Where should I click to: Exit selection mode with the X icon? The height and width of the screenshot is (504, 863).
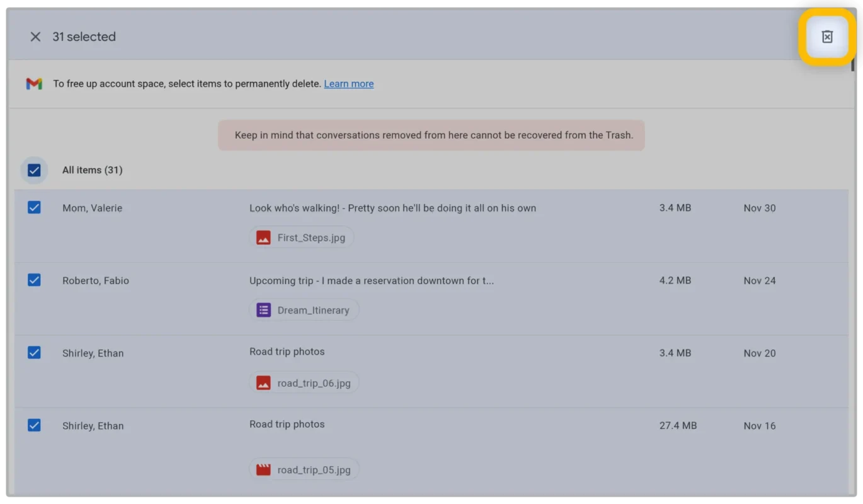(36, 37)
